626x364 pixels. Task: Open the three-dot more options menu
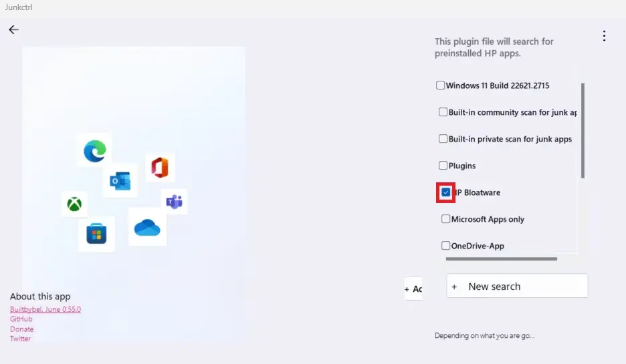604,36
